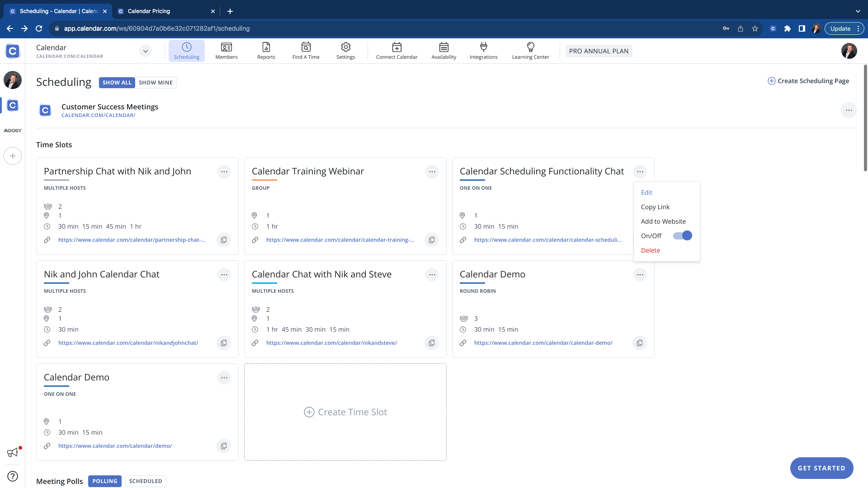Copy the calendar-demo link with copy icon
868x488 pixels.
[x=640, y=343]
